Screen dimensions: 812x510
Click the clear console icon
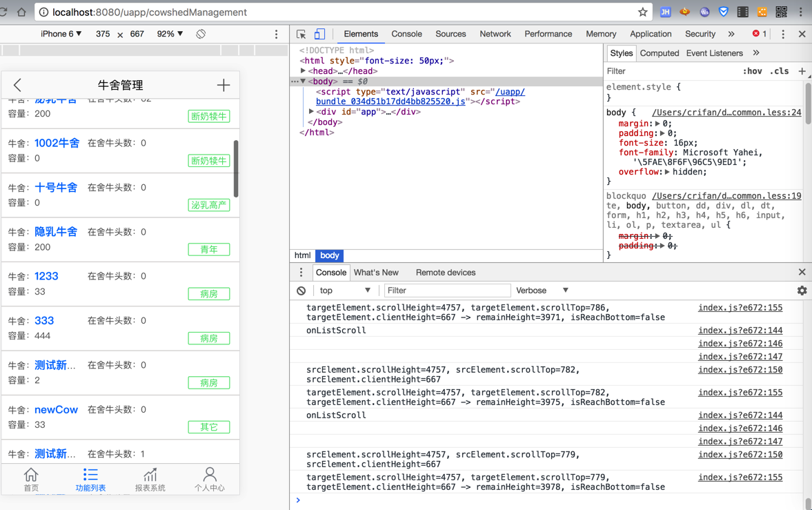click(301, 291)
